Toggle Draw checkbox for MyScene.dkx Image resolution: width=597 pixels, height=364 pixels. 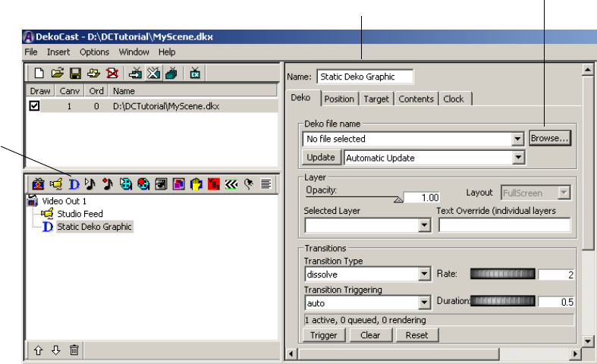34,105
